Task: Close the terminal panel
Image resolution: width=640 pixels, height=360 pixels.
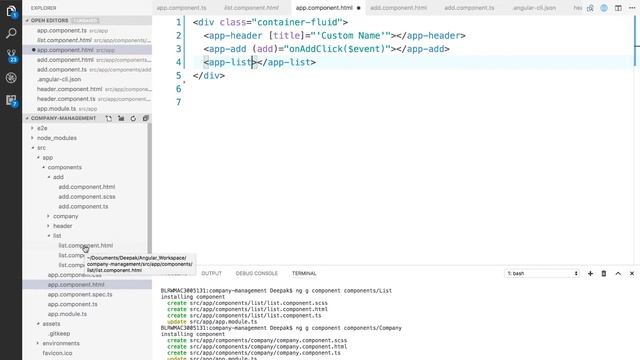Action: (632, 273)
